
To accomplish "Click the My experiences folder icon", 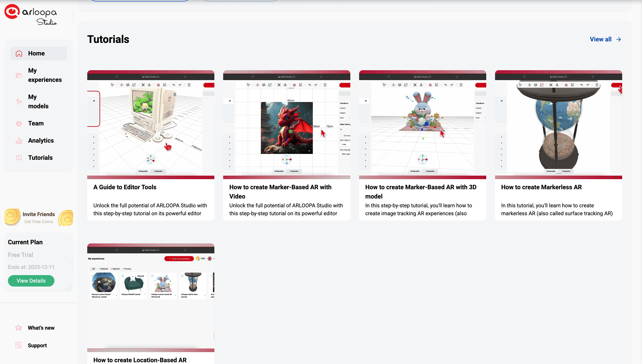I will coord(19,75).
